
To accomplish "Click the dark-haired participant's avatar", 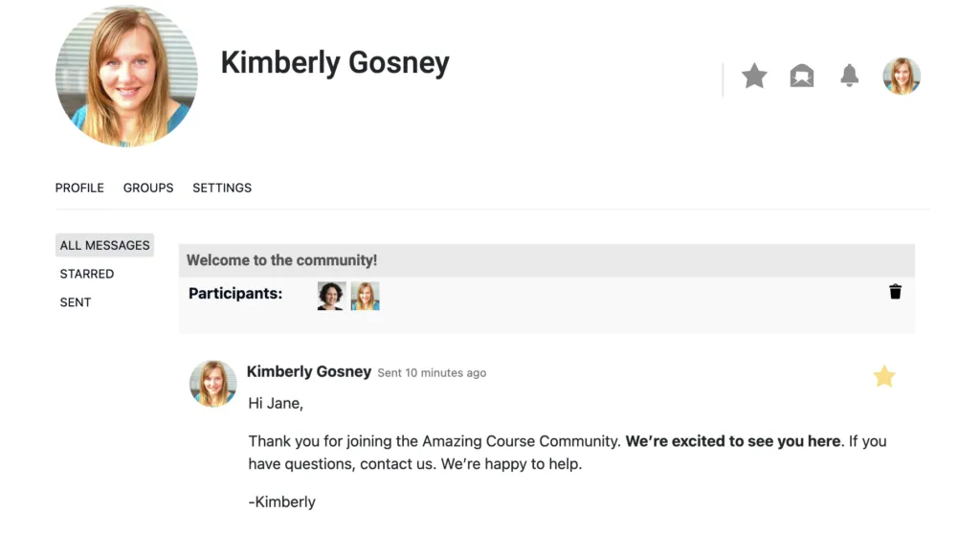I will coord(331,296).
